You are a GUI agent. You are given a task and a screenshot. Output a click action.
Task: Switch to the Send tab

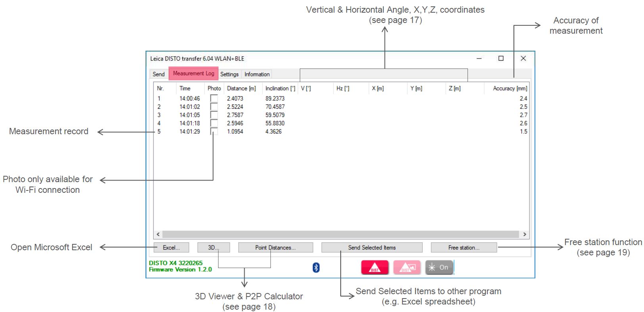[159, 74]
